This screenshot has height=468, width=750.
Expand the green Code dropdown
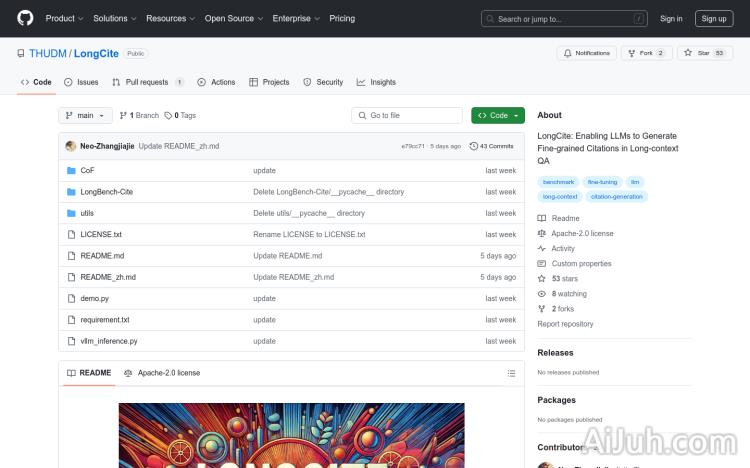pyautogui.click(x=497, y=116)
